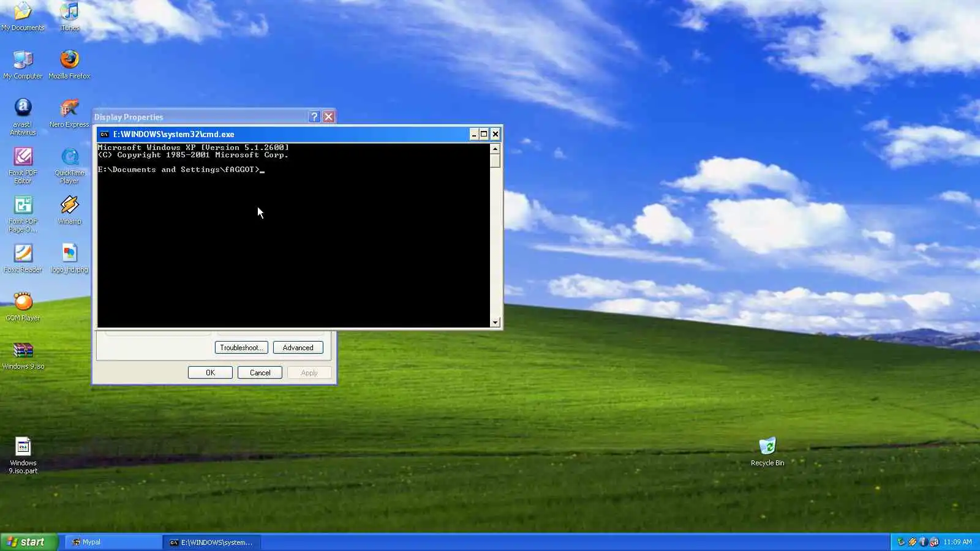Open the Start menu
The width and height of the screenshot is (980, 551).
click(x=29, y=542)
